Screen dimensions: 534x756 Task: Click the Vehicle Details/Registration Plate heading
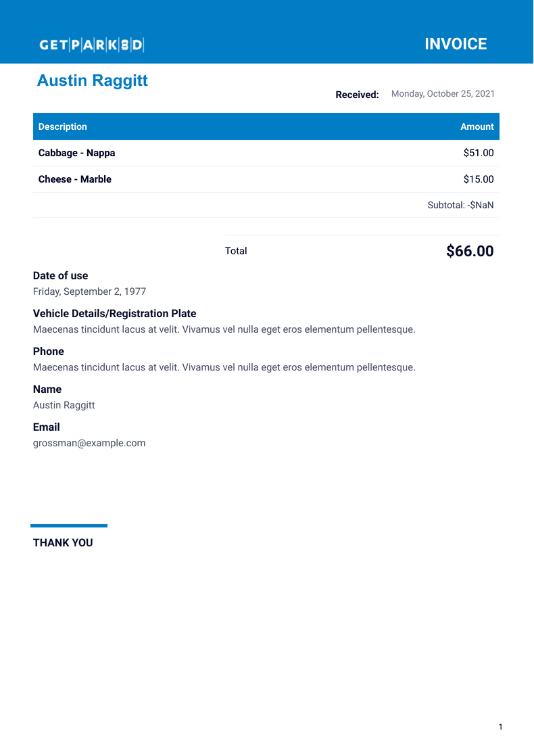115,314
